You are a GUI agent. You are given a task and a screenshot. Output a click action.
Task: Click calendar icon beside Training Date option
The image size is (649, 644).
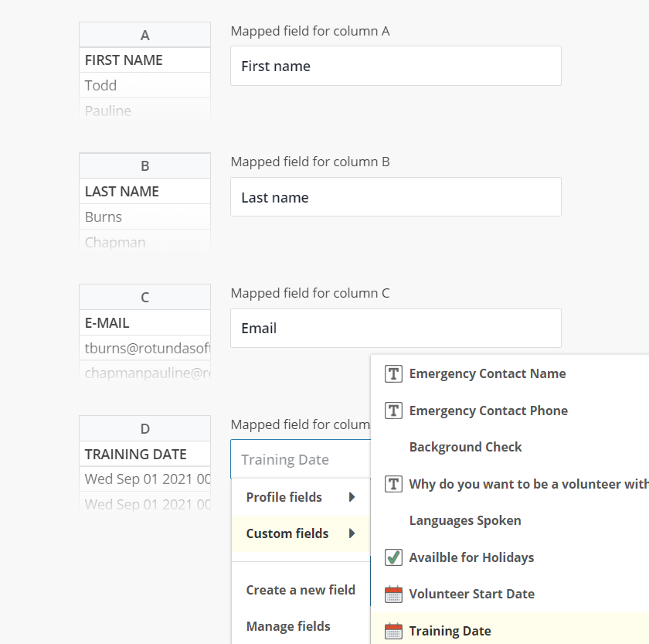393,631
